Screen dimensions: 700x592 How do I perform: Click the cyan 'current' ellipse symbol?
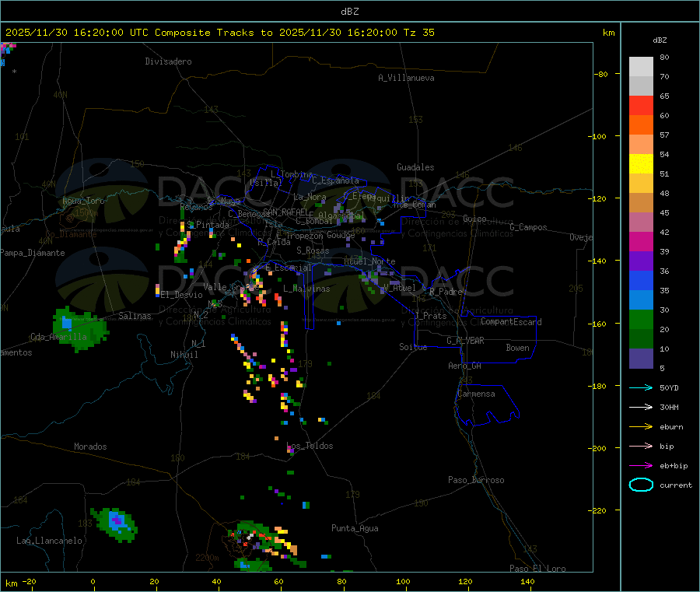pos(641,485)
